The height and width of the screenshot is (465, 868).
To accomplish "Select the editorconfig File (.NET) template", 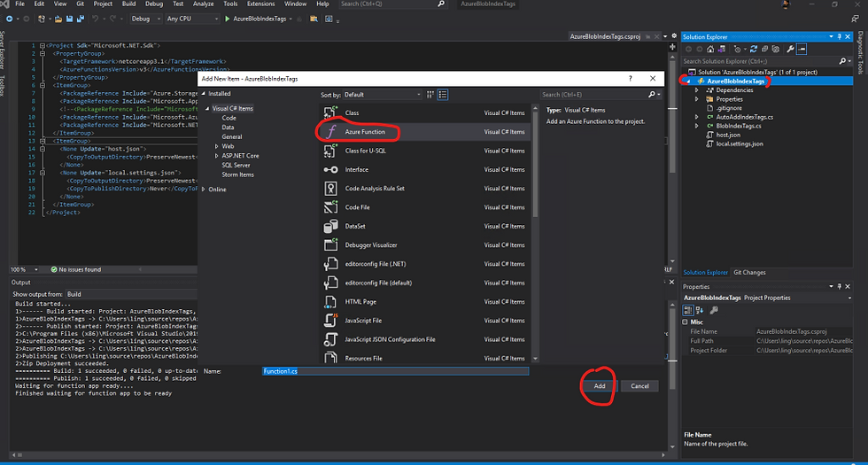I will click(424, 264).
